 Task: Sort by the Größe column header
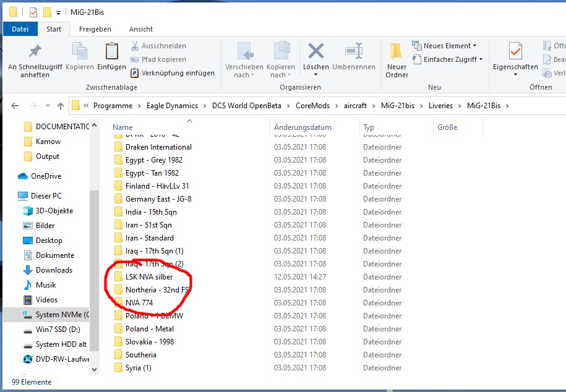click(447, 127)
